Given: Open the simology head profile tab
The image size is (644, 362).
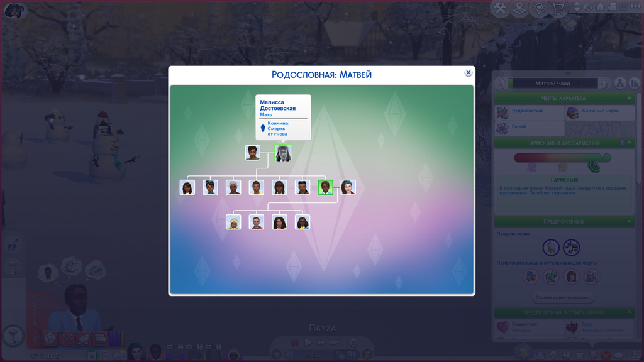Looking at the screenshot, I should [x=592, y=355].
